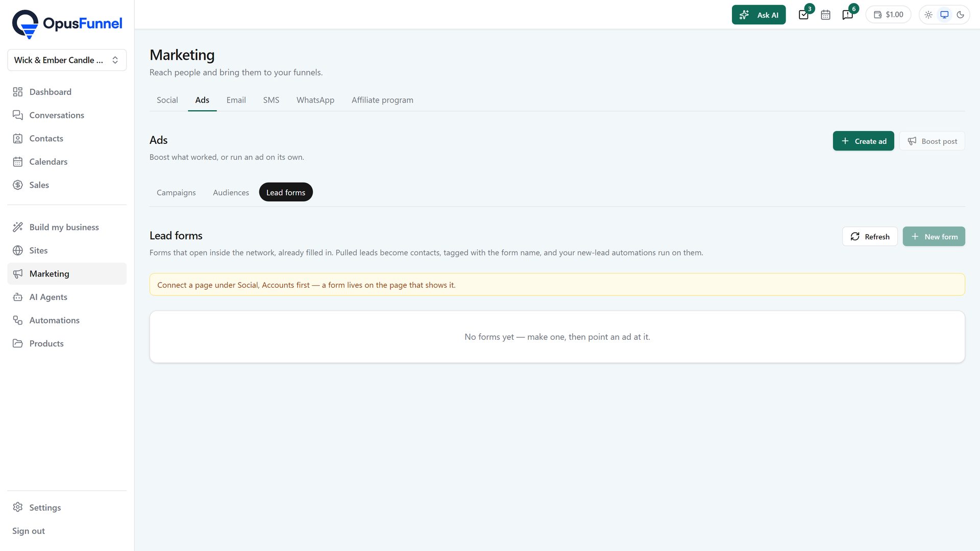The height and width of the screenshot is (551, 980).
Task: Click the Boost post button
Action: pos(932,141)
